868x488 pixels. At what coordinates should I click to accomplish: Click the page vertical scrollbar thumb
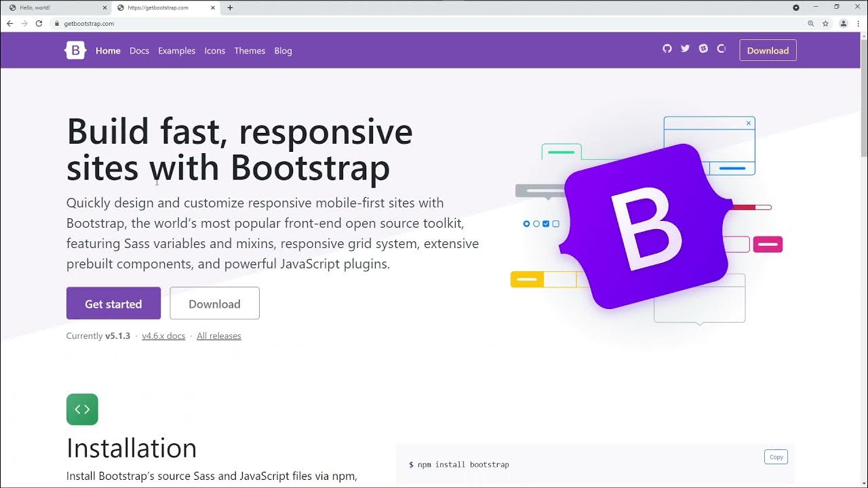point(863,98)
